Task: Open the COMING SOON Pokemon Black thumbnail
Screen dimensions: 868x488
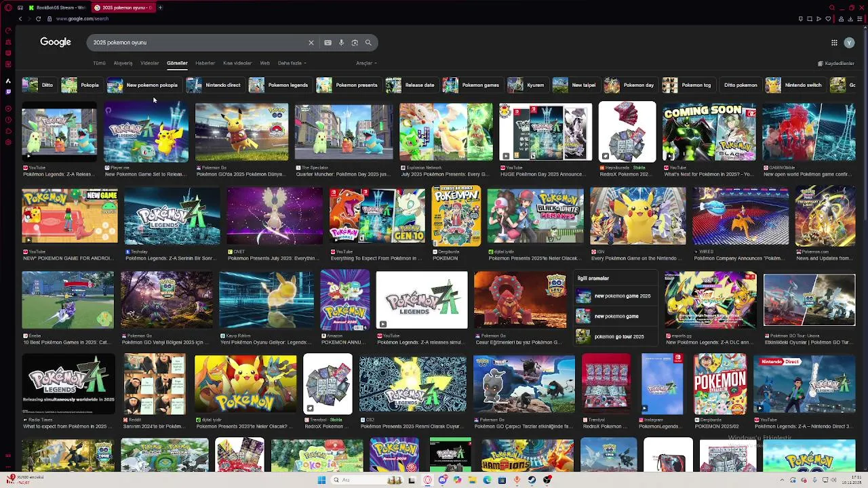Action: [x=709, y=132]
